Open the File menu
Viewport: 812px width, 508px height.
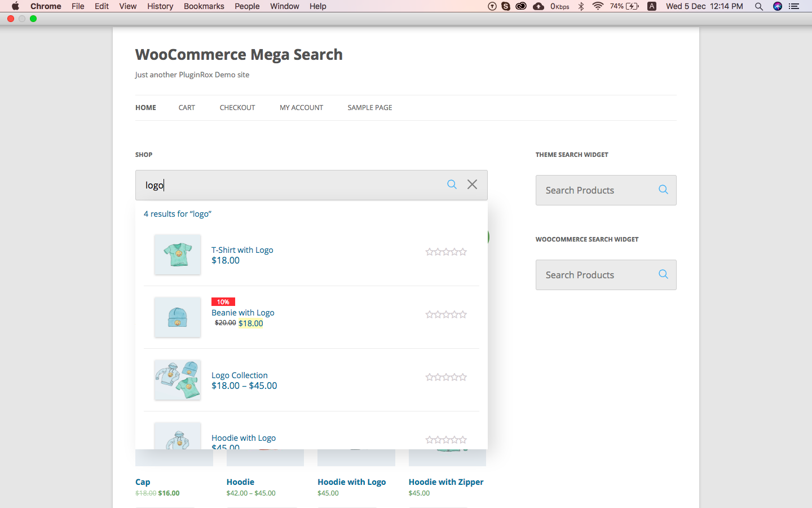(78, 6)
